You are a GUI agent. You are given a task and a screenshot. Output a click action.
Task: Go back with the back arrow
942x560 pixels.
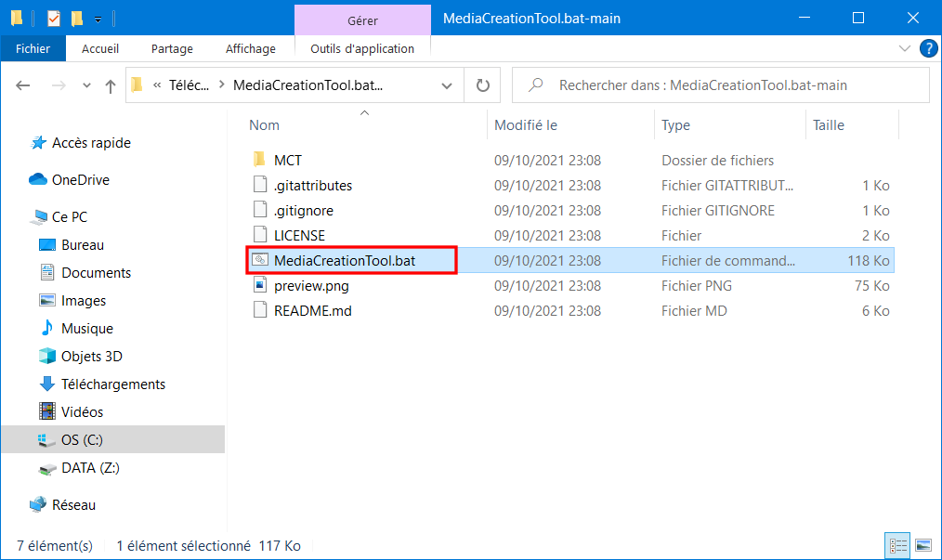[23, 85]
